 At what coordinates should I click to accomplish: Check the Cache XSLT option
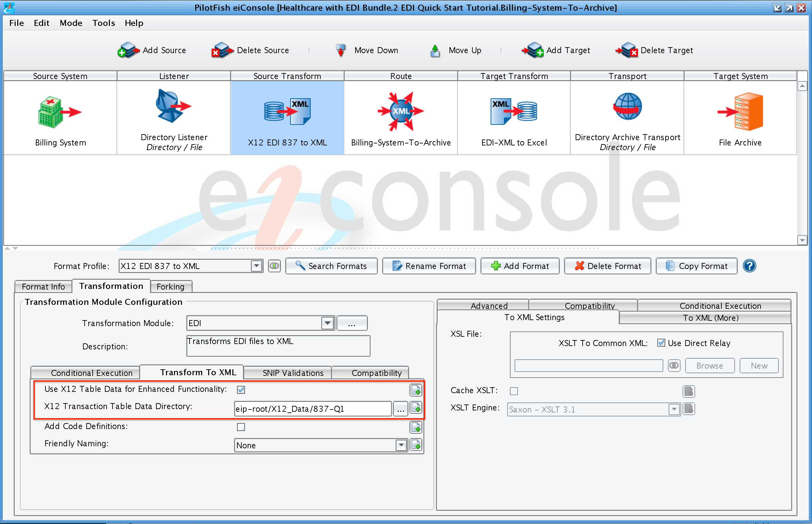tap(514, 391)
